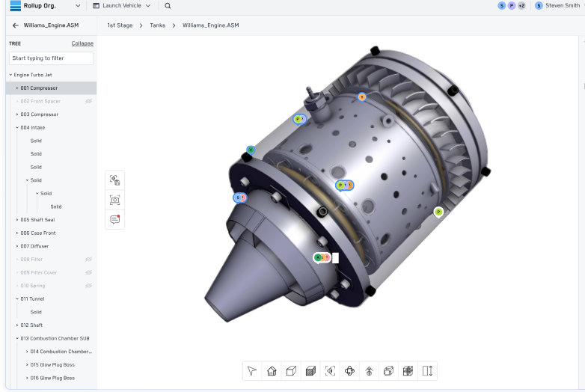Toggle visibility of 010 Spring
Image resolution: width=585 pixels, height=392 pixels.
[88, 286]
